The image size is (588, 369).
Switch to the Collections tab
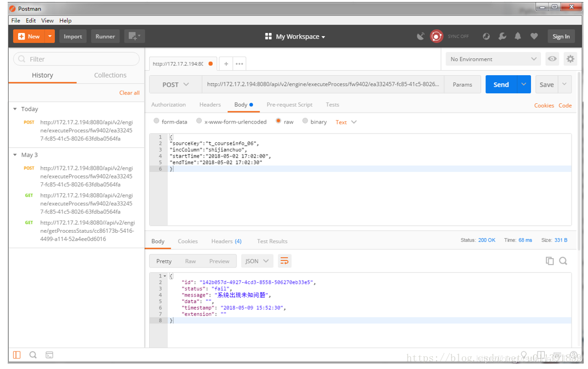110,75
